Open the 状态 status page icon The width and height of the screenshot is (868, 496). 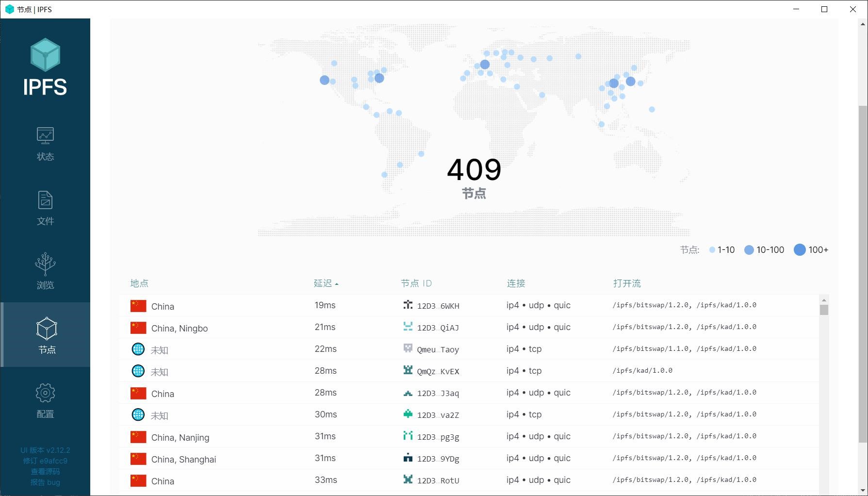[45, 135]
